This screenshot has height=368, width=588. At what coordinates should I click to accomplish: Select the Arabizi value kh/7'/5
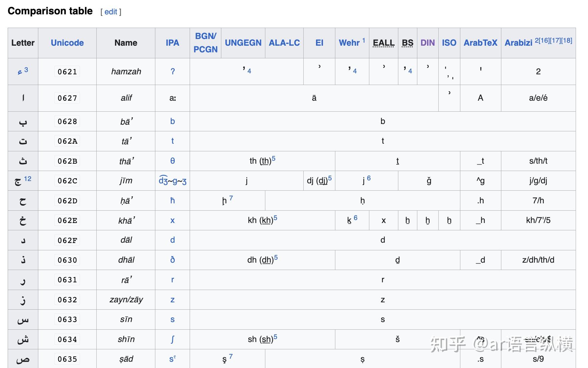point(538,220)
